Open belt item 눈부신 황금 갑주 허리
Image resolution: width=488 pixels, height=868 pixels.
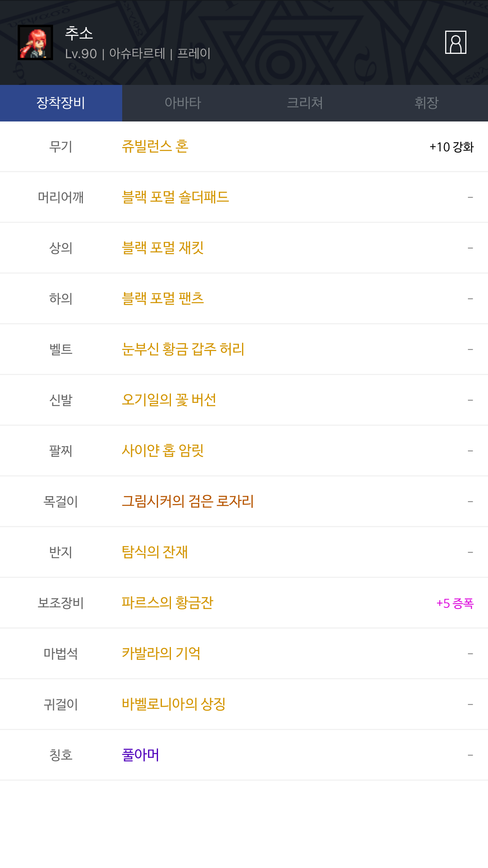pos(183,349)
